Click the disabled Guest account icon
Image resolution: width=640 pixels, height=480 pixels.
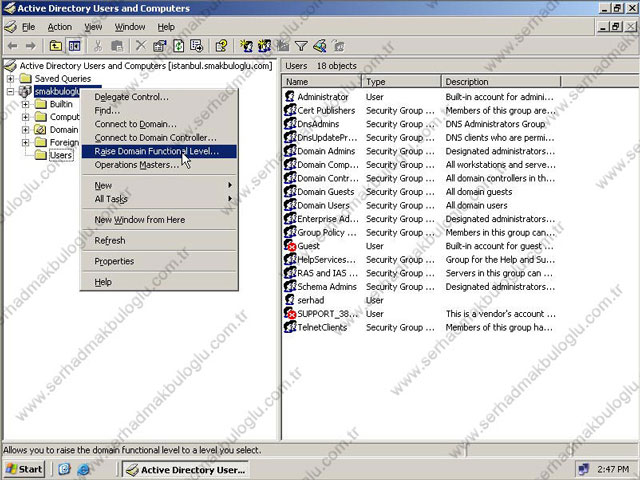click(290, 246)
